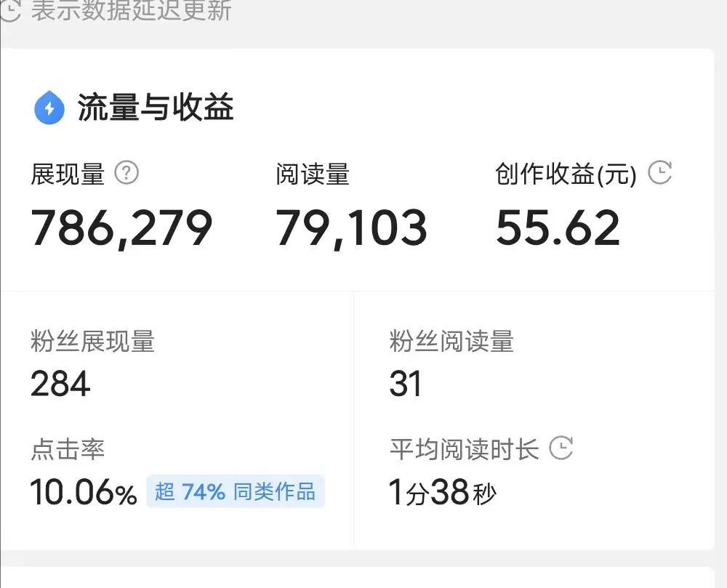Open details via the 创作收益(元) label
727x588 pixels.
tap(566, 174)
